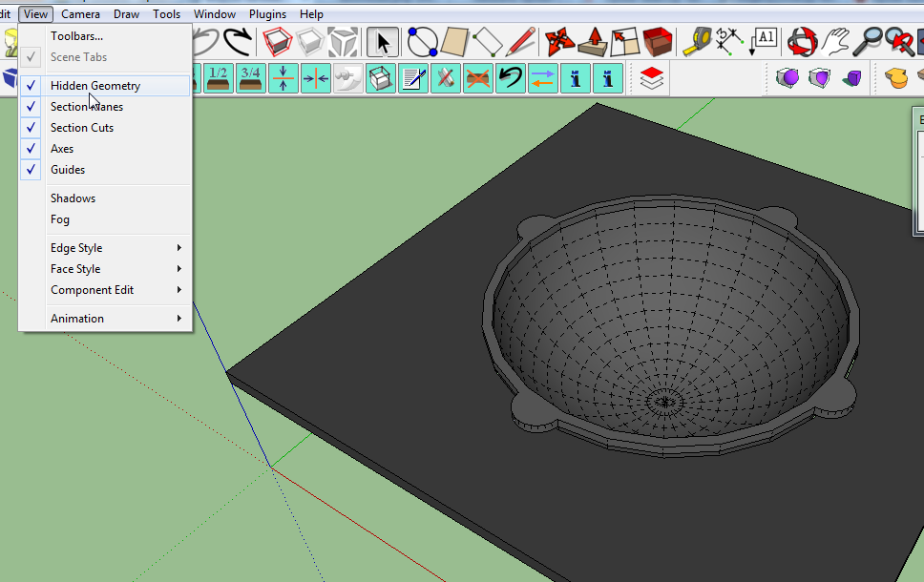Expand the Edge Style submenu
Screen dimensions: 924x582
pyautogui.click(x=76, y=248)
